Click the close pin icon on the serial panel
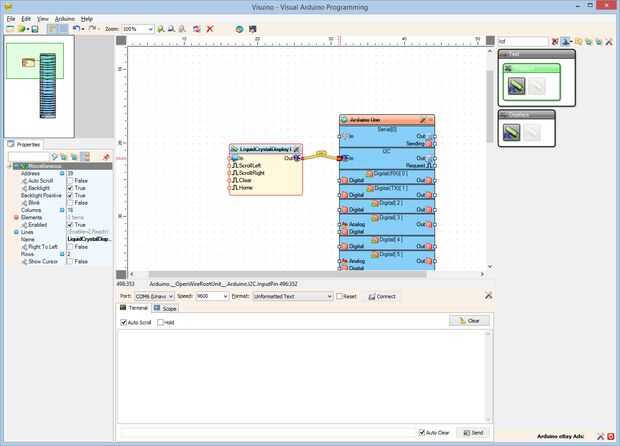The height and width of the screenshot is (446, 620). (488, 295)
